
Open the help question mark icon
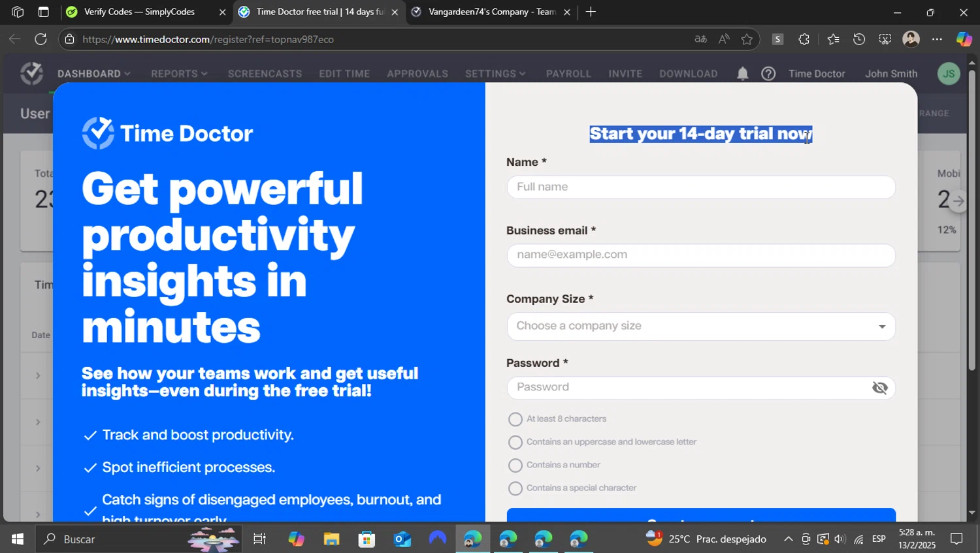point(768,74)
